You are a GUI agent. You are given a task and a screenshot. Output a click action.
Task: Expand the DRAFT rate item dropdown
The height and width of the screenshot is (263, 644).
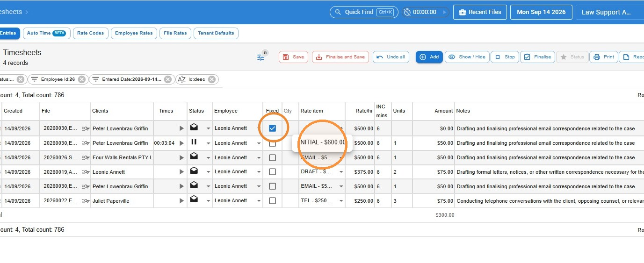point(341,172)
